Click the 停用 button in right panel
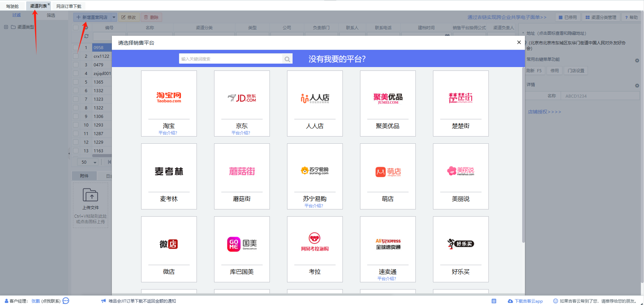The image size is (644, 305). coord(555,70)
